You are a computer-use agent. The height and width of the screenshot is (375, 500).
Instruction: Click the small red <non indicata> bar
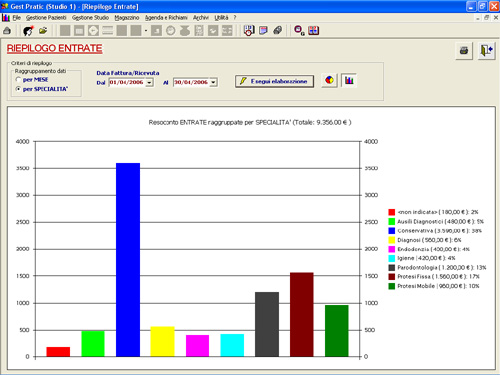coord(58,352)
